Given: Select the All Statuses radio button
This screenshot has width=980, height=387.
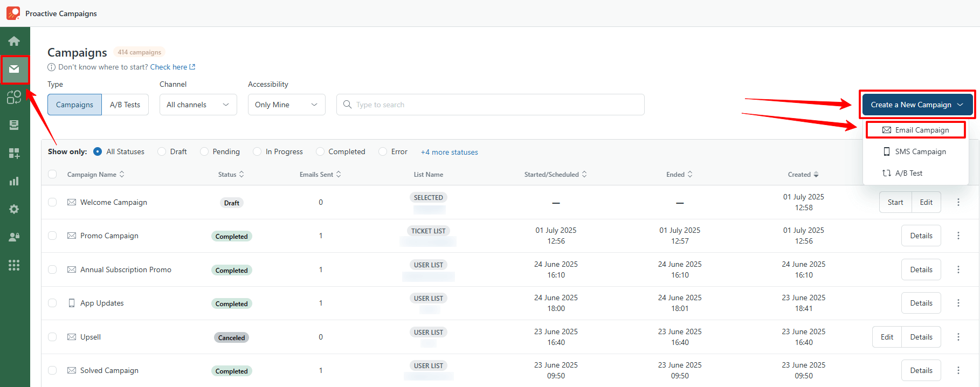Looking at the screenshot, I should click(x=98, y=151).
